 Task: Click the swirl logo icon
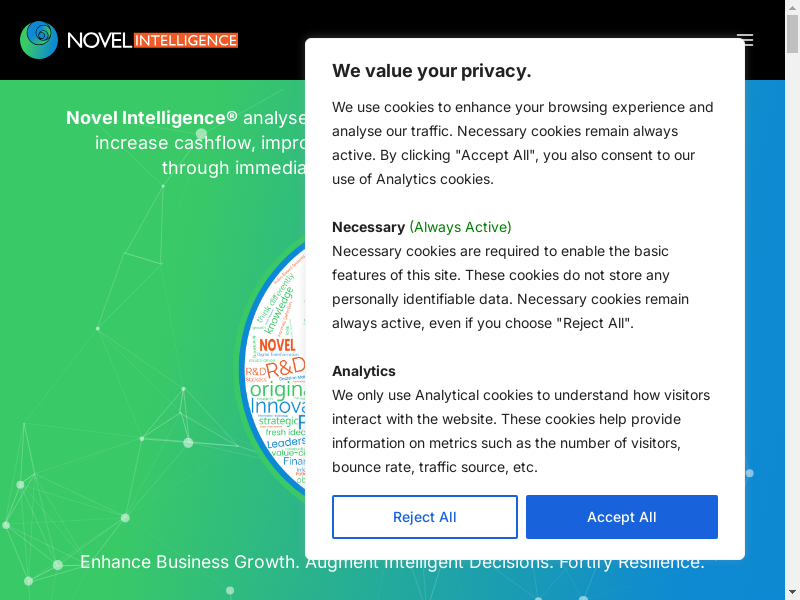[x=39, y=40]
